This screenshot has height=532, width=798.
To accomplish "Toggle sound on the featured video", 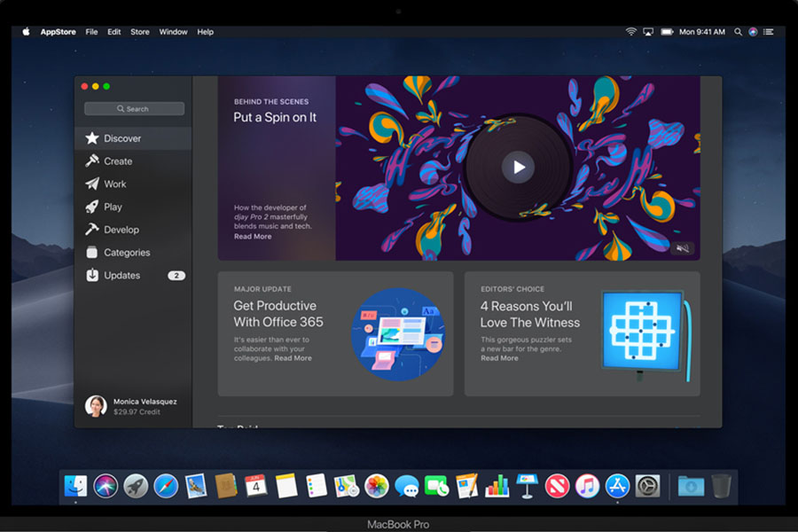I will pyautogui.click(x=682, y=248).
